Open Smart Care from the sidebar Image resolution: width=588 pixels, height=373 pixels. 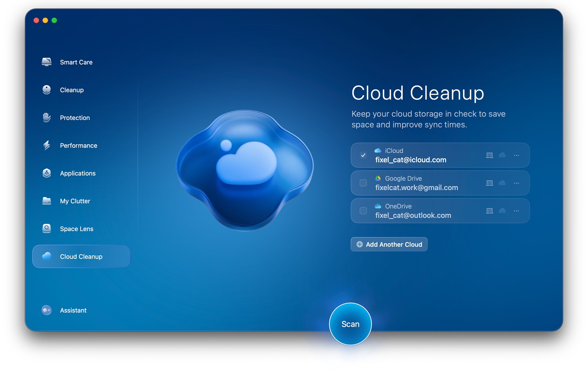pos(76,62)
